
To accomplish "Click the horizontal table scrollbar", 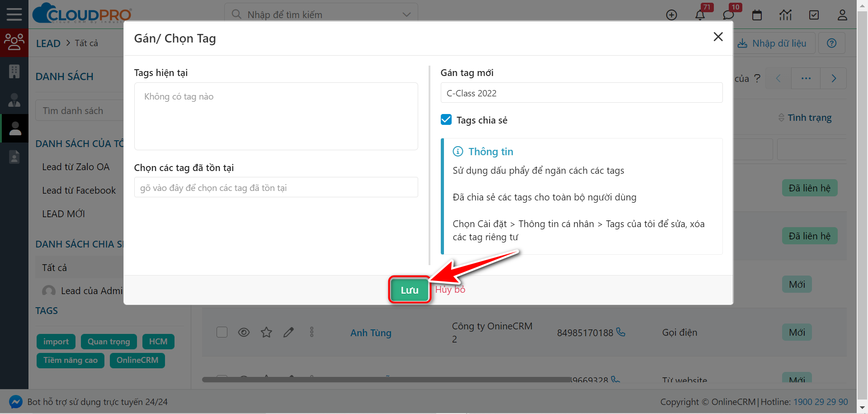I will [387, 380].
